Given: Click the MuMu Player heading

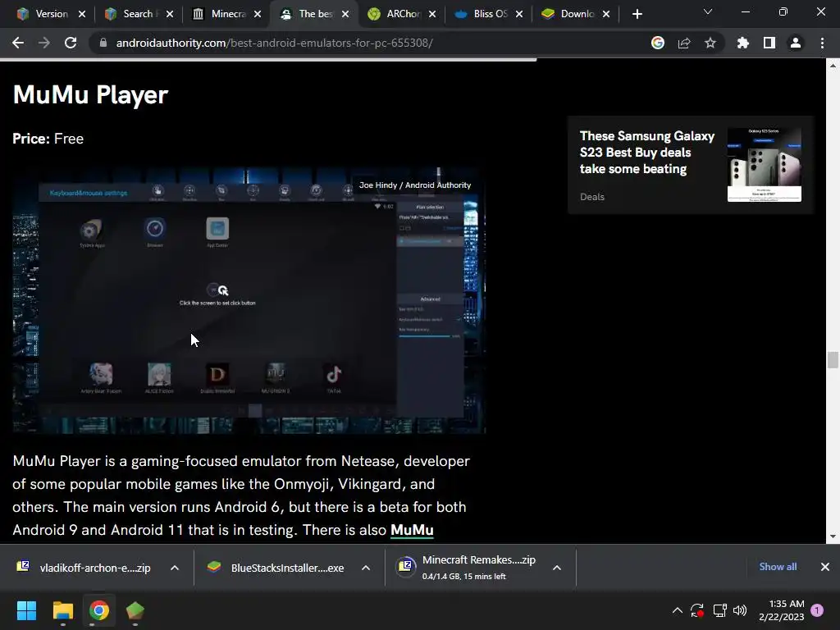Looking at the screenshot, I should tap(90, 95).
